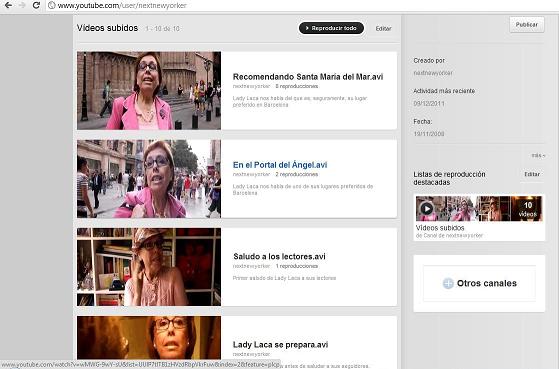The image size is (559, 369).
Task: Click description under Recomendando Santa Maria del Mar
Action: coord(300,101)
